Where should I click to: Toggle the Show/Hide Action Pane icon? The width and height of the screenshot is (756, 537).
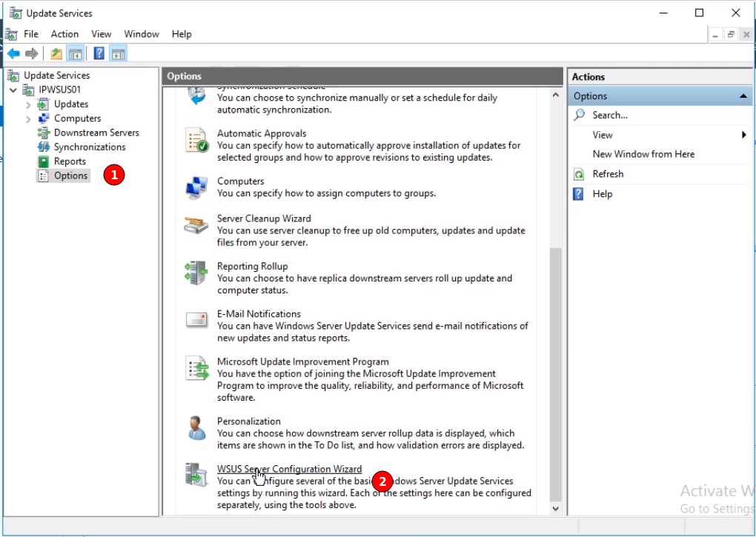(x=119, y=53)
